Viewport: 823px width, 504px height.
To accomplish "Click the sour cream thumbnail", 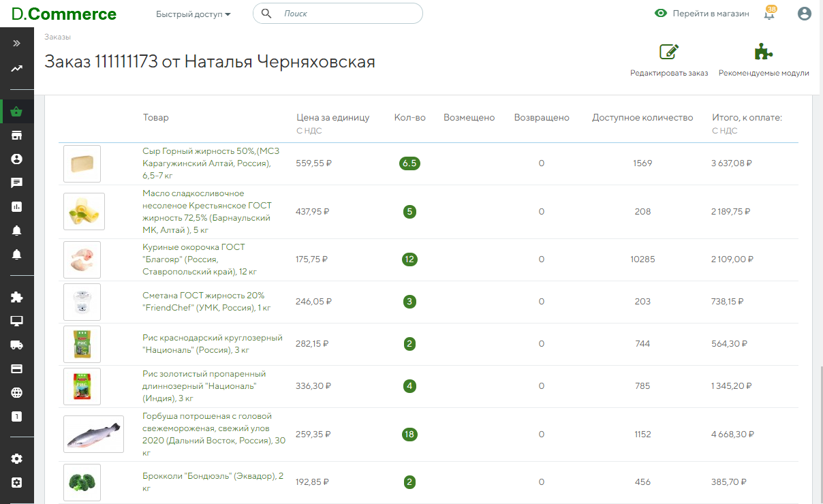I will coord(82,302).
